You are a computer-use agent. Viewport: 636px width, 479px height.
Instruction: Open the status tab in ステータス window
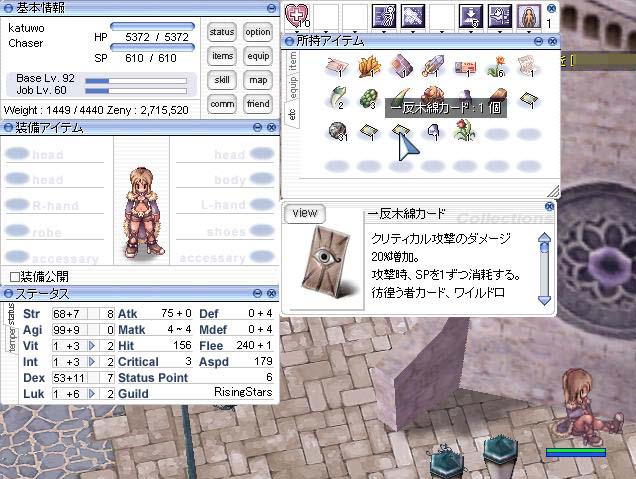[11, 314]
